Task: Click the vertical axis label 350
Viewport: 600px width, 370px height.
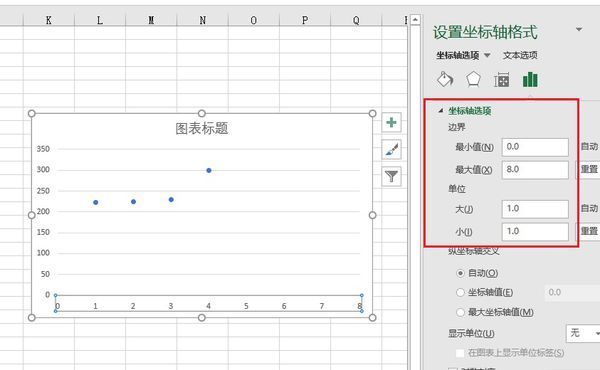Action: click(43, 149)
